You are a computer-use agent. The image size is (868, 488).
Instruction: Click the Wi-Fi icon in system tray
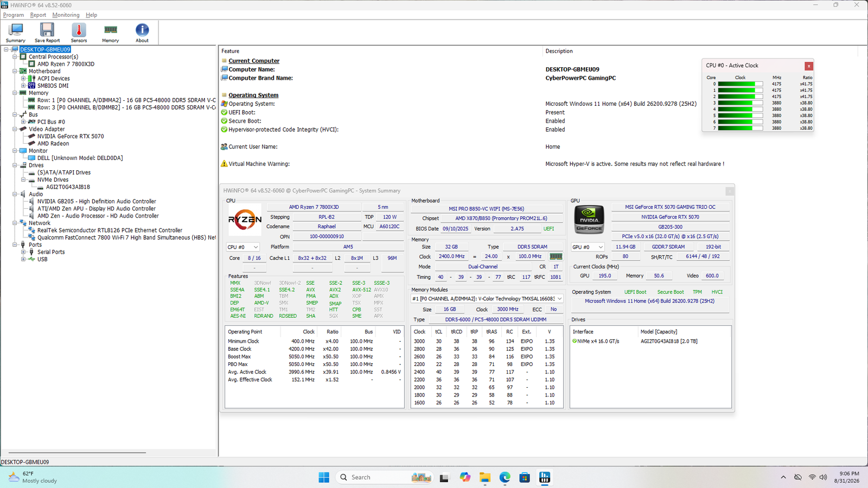point(812,477)
